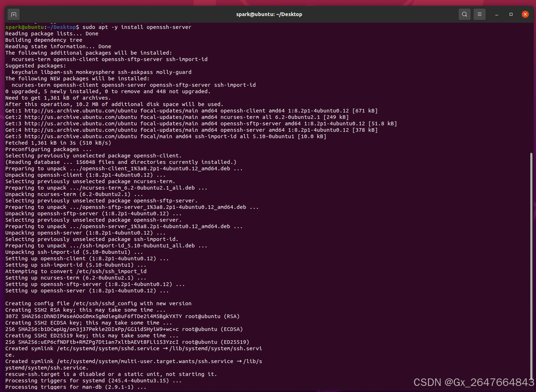Click 'Processing triggers for systemd' line
The image size is (536, 392).
point(93,381)
